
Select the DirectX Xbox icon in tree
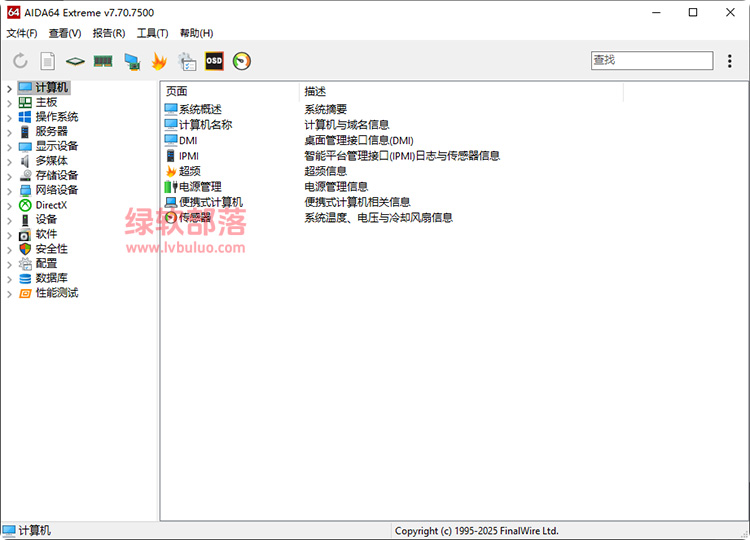click(25, 205)
